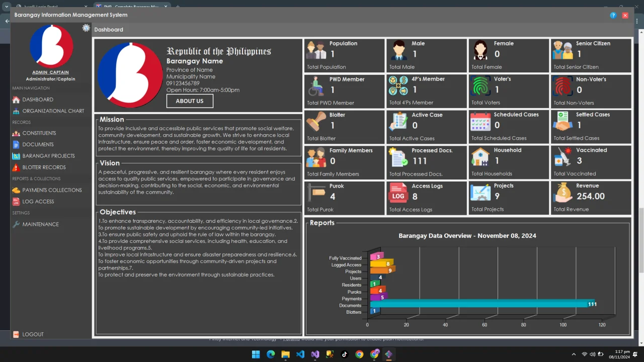
Task: Click the Purok signpost icon
Action: (x=316, y=193)
